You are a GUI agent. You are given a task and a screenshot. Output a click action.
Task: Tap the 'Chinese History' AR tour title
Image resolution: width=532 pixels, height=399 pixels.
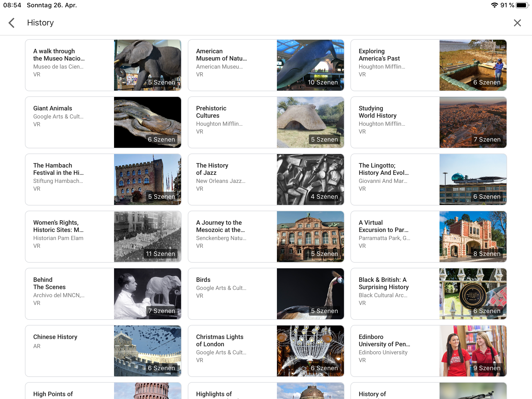pos(55,337)
